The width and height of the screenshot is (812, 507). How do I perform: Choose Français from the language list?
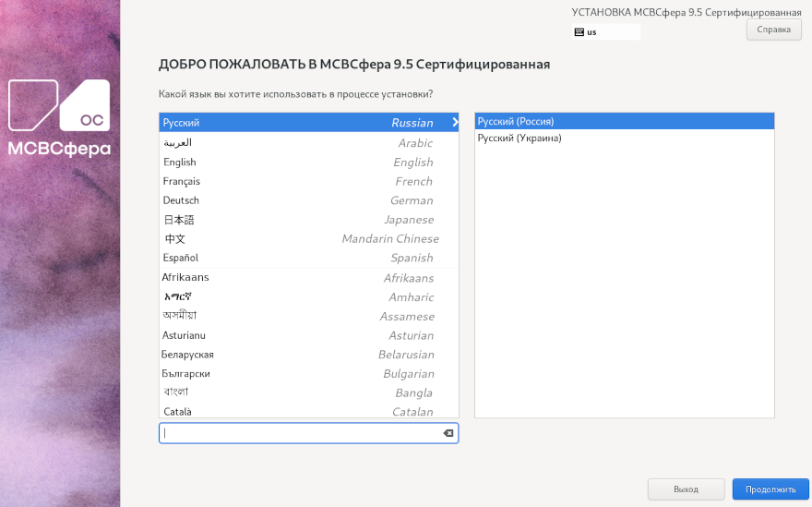tap(308, 182)
